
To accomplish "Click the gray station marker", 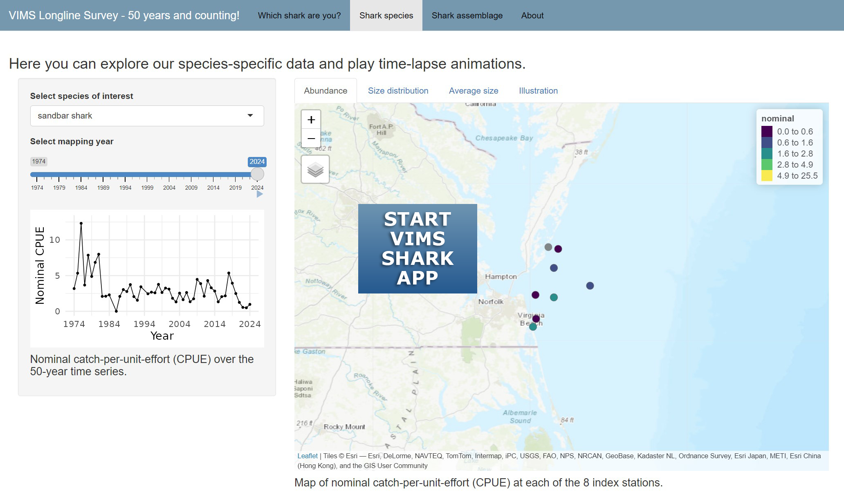I will coord(548,247).
